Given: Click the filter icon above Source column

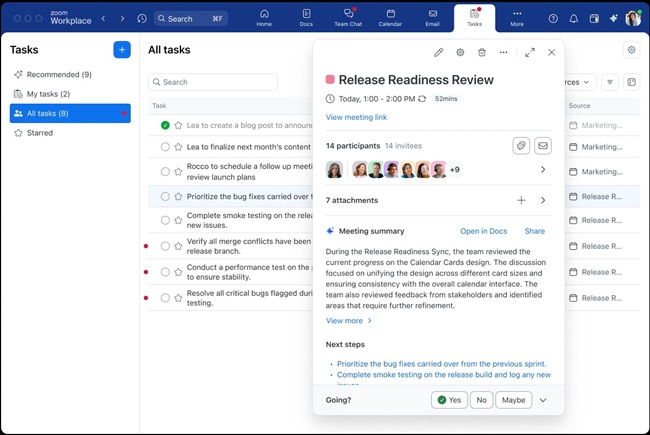Looking at the screenshot, I should tap(610, 82).
